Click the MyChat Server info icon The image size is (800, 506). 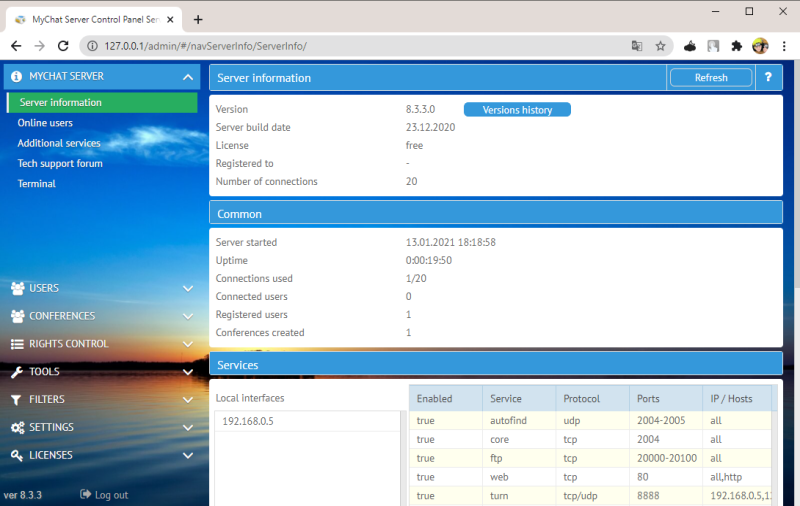click(x=16, y=77)
